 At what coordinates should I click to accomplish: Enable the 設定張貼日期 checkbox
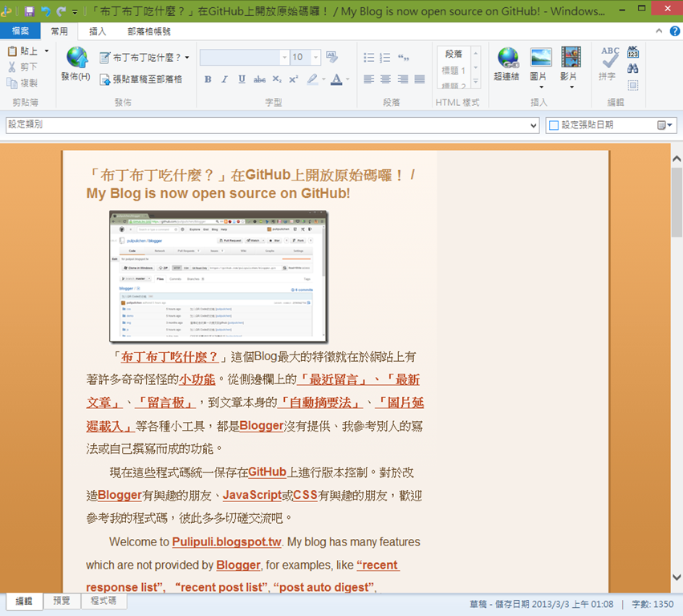[x=554, y=125]
